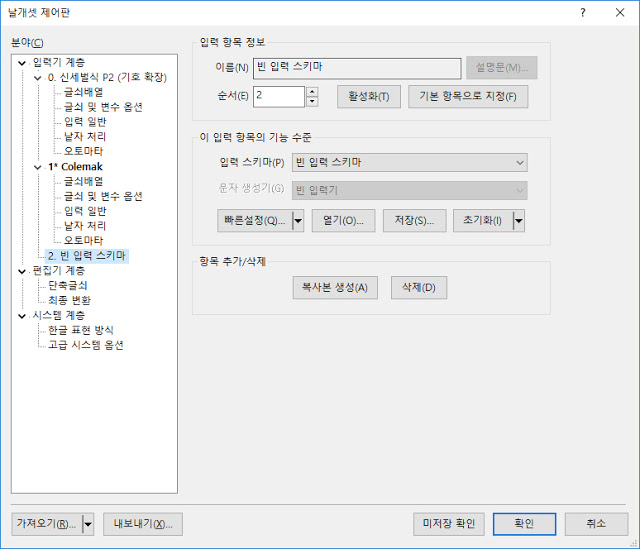This screenshot has height=549, width=640.
Task: Select 글쇠배열 under Colemak
Action: tap(84, 182)
